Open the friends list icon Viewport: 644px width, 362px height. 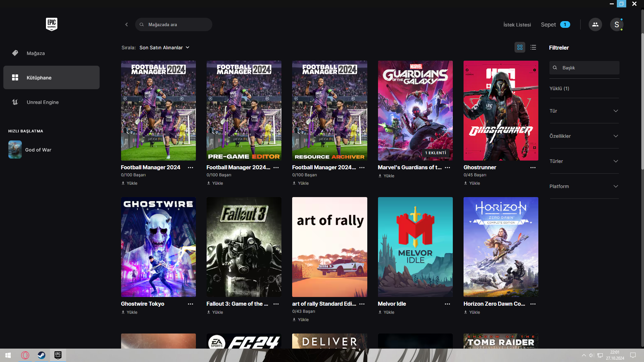[595, 24]
